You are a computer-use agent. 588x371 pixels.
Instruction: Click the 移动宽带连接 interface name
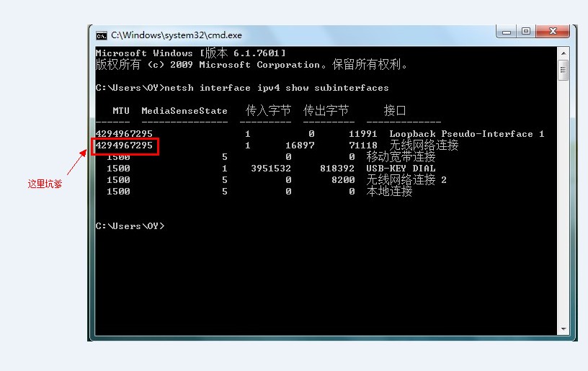click(401, 156)
